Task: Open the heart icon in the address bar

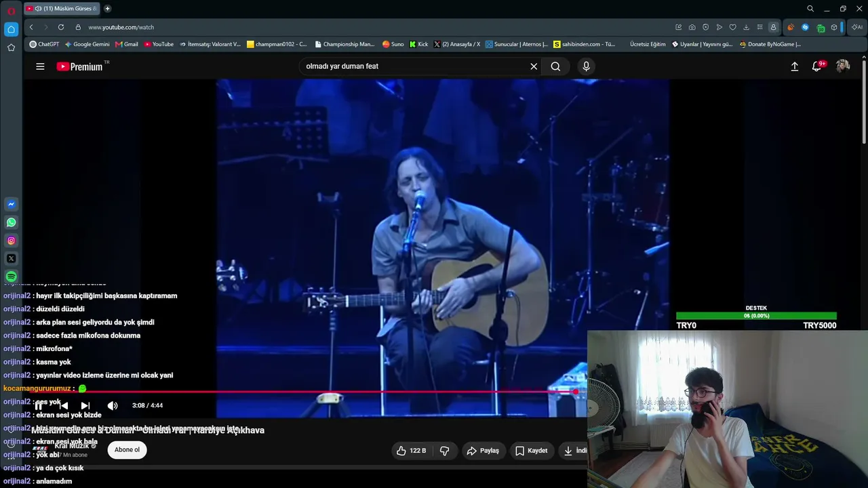Action: 732,27
